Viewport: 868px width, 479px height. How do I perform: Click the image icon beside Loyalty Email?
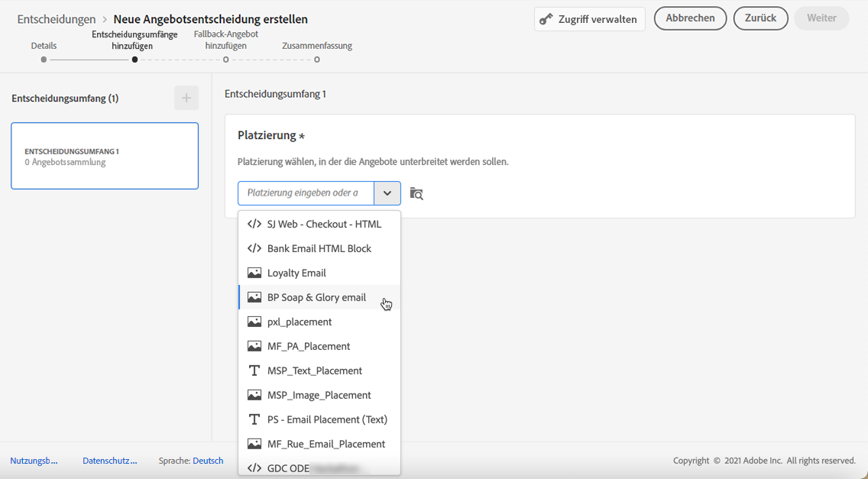[254, 273]
